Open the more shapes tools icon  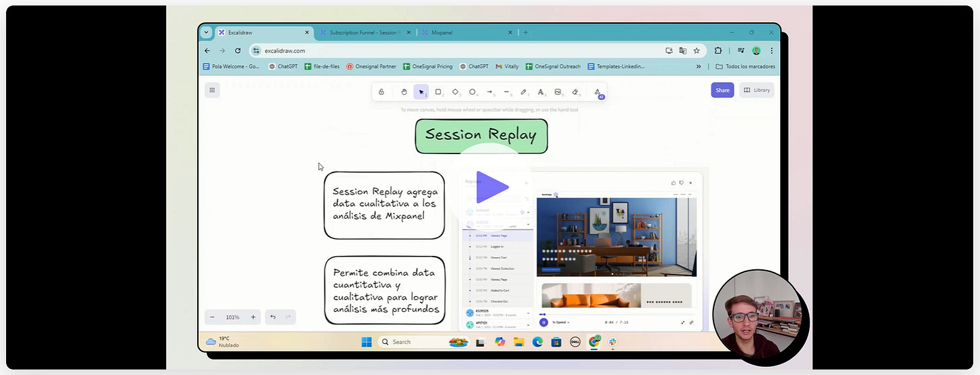tap(597, 92)
